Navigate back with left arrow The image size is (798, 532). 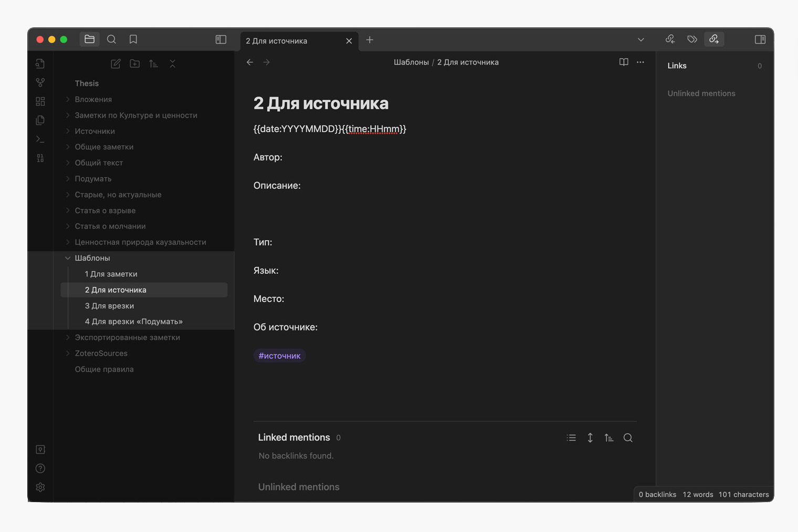pos(250,62)
